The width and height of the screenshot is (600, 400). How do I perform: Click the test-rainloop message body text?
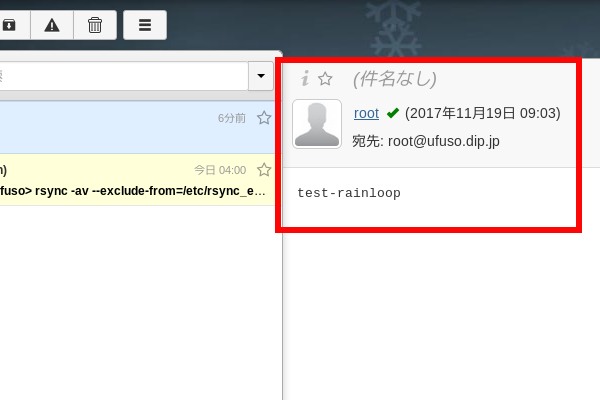coord(349,192)
